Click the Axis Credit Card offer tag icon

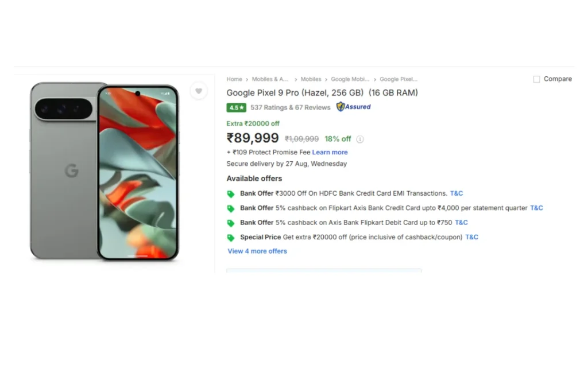coord(231,208)
